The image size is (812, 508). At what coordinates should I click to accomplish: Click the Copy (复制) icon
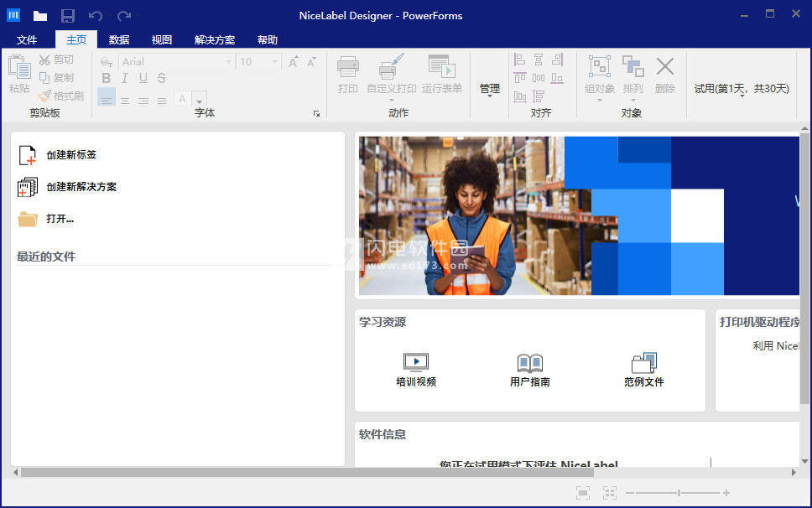point(45,78)
